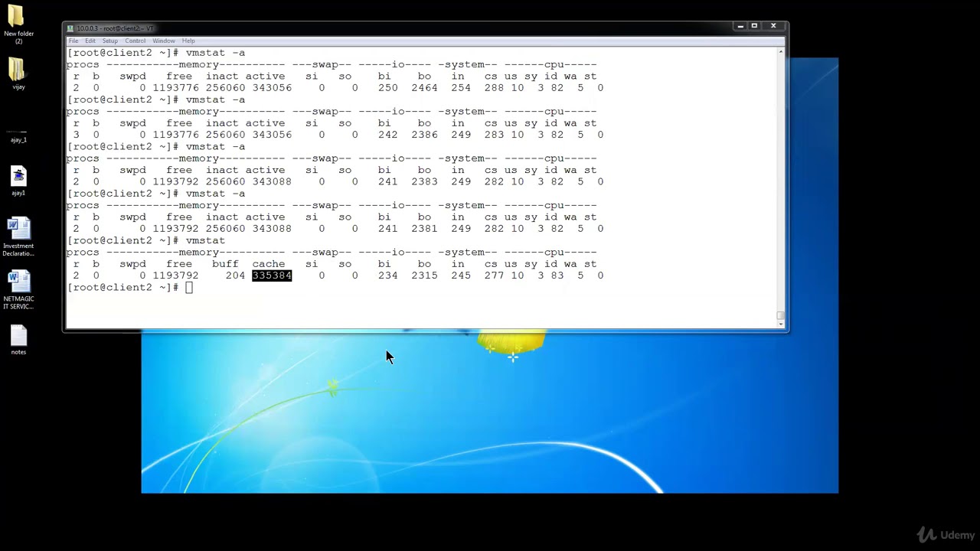This screenshot has width=980, height=551.
Task: Minimize the terminal window
Action: click(740, 26)
